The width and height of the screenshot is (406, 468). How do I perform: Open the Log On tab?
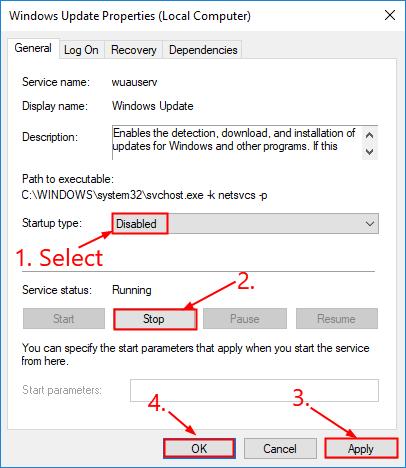[81, 50]
